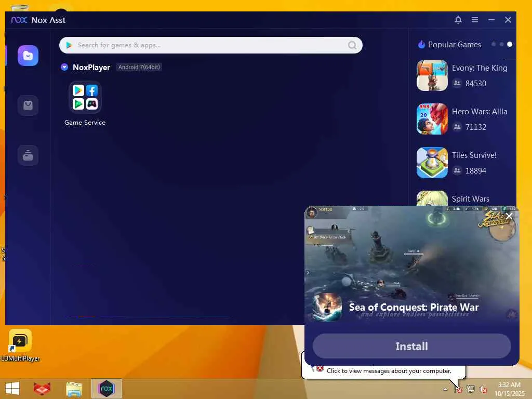This screenshot has width=532, height=399.
Task: Select the first Popular Games page dot
Action: 494,45
